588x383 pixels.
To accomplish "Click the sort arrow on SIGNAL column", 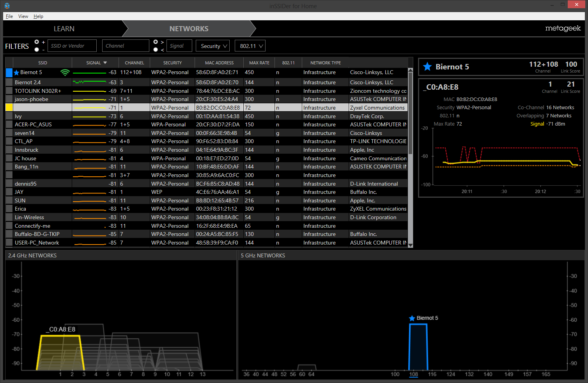I will pos(105,63).
